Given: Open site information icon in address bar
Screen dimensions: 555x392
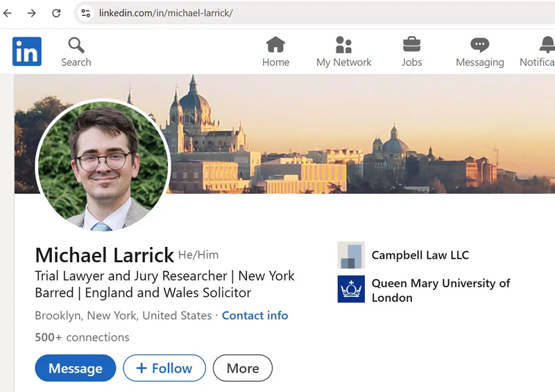Looking at the screenshot, I should [85, 13].
